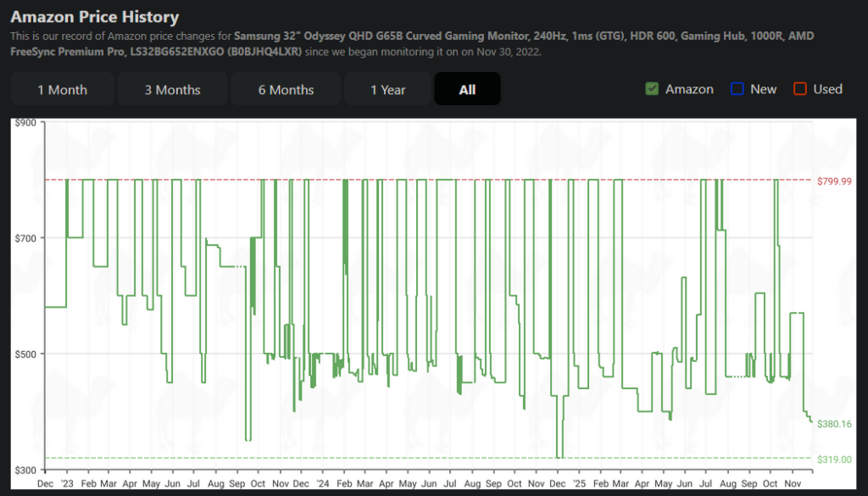
Task: Select the 1 Month range tab
Action: 62,89
